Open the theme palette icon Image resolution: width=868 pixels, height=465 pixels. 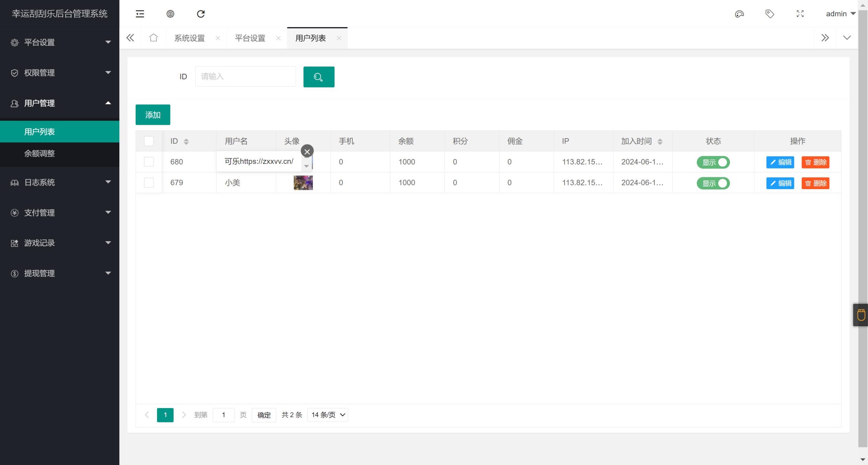739,14
